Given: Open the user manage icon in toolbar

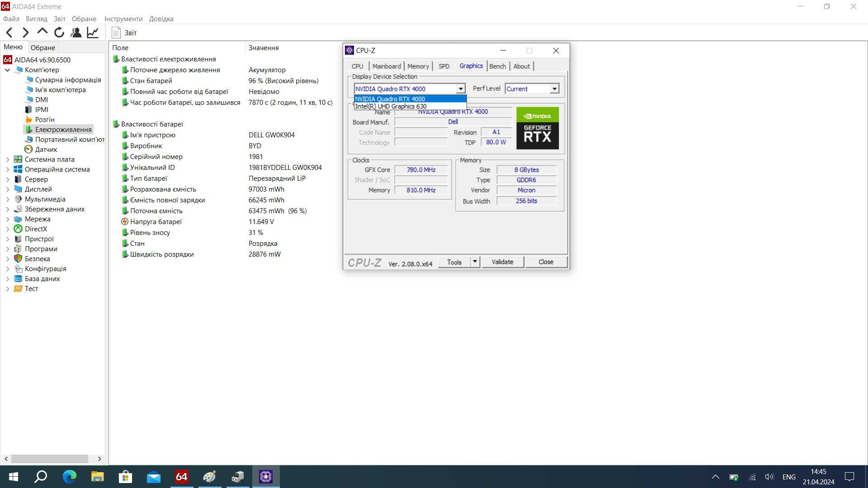Looking at the screenshot, I should (76, 33).
